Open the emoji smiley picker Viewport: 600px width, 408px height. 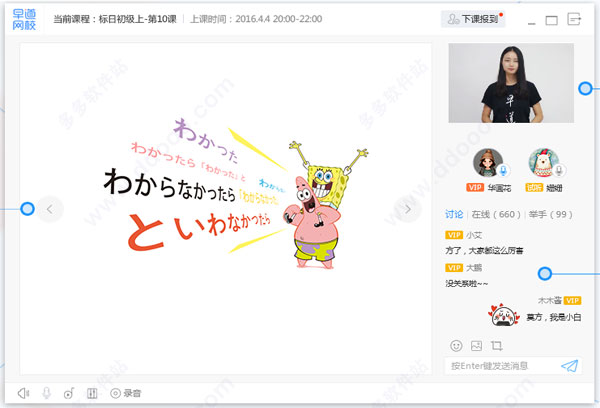(456, 345)
